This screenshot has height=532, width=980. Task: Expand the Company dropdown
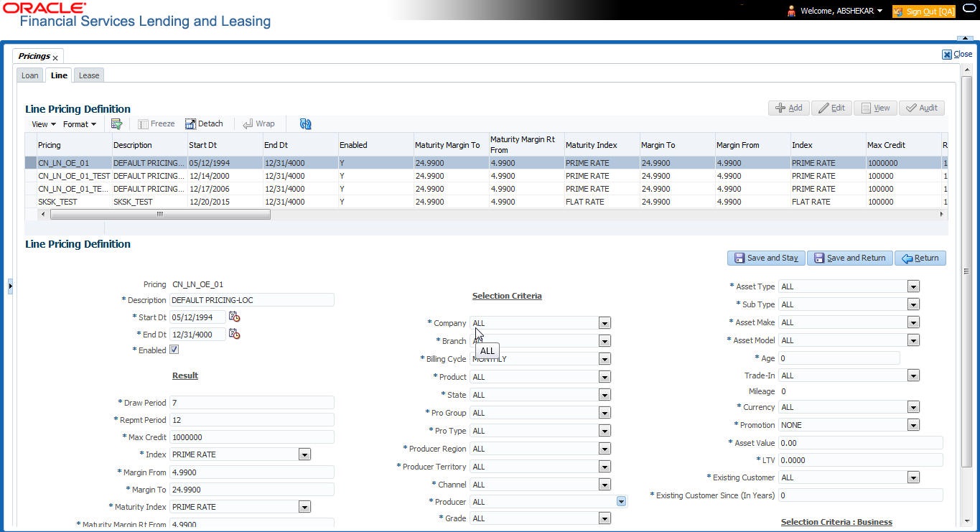[605, 324]
